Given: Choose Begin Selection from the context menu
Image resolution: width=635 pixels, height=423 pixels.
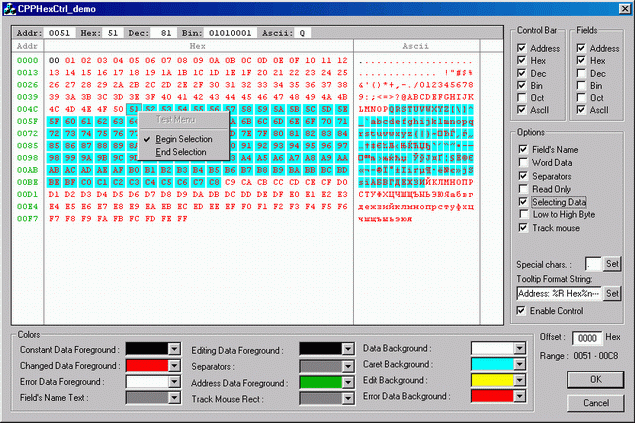Looking at the screenshot, I should [x=180, y=139].
